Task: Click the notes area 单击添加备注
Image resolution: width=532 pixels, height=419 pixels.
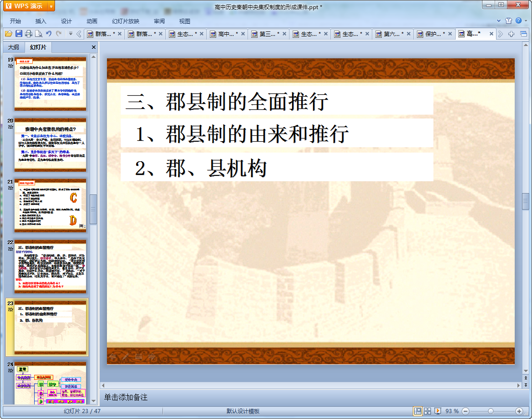Action: [x=126, y=397]
